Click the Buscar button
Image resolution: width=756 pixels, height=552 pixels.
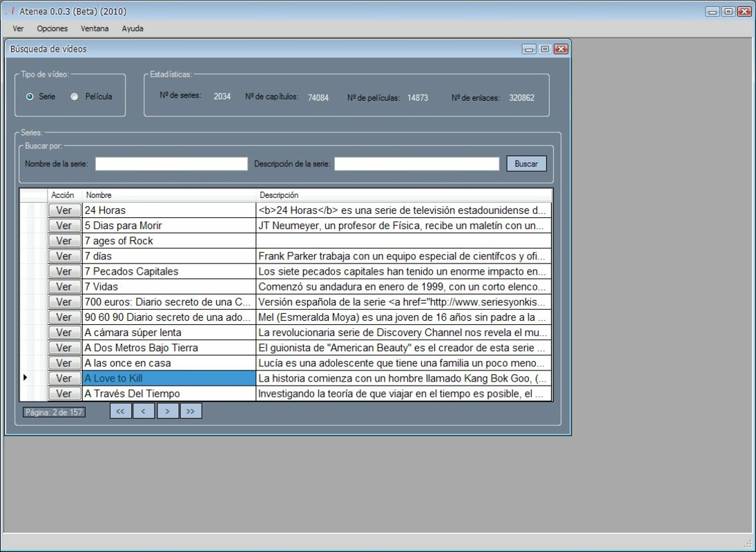coord(526,164)
